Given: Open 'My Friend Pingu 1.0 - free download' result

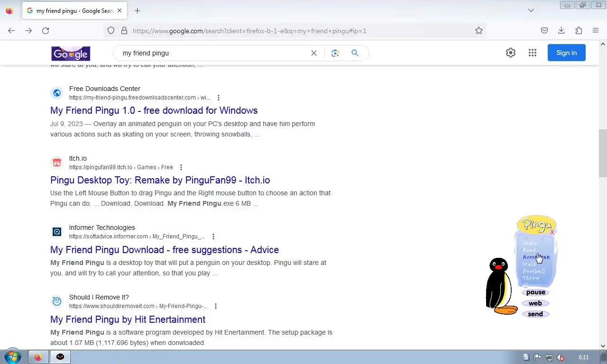Looking at the screenshot, I should point(154,110).
